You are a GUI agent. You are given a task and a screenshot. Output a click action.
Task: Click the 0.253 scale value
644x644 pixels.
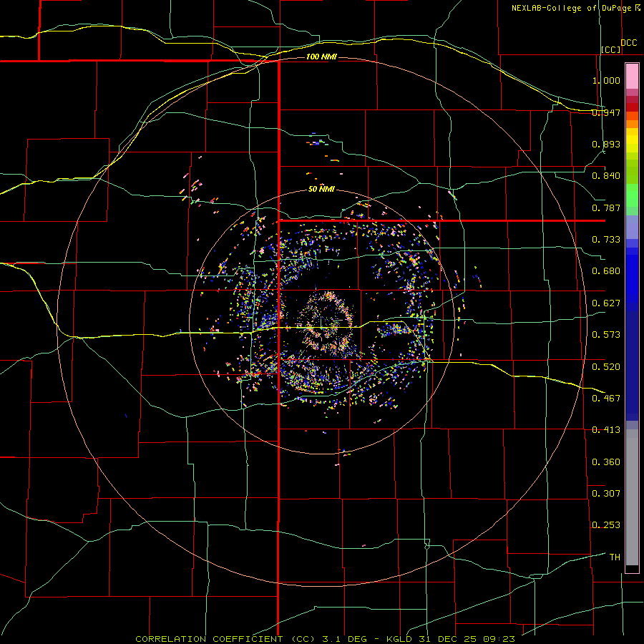click(606, 525)
